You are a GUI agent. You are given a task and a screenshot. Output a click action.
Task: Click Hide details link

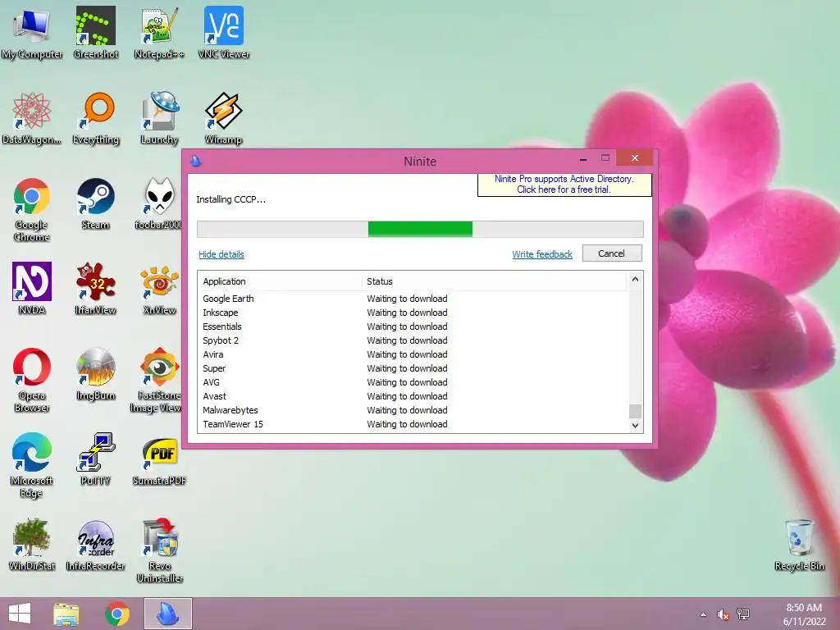click(221, 254)
